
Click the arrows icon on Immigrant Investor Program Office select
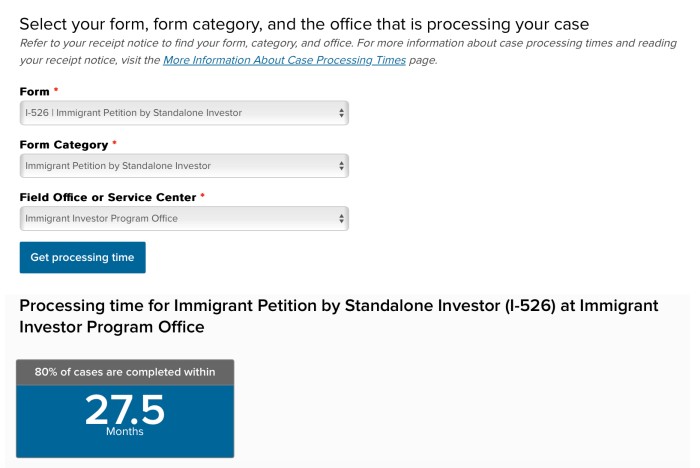[342, 218]
